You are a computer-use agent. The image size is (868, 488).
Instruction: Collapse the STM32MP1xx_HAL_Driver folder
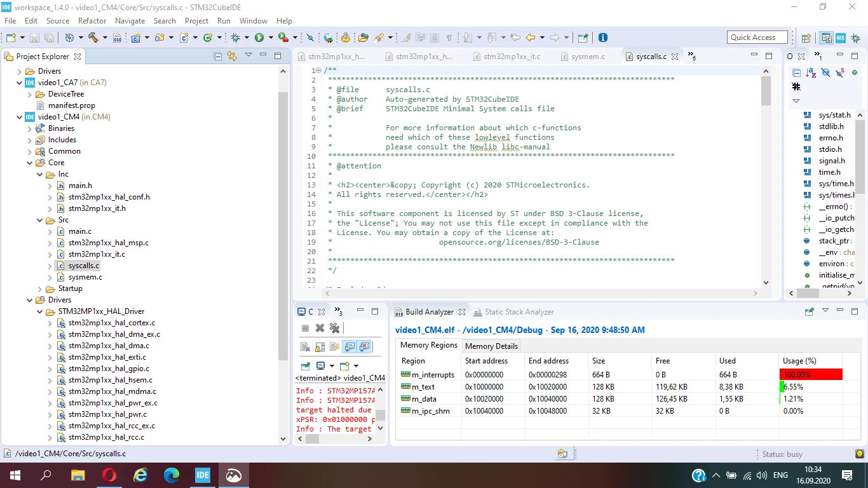[x=39, y=311]
